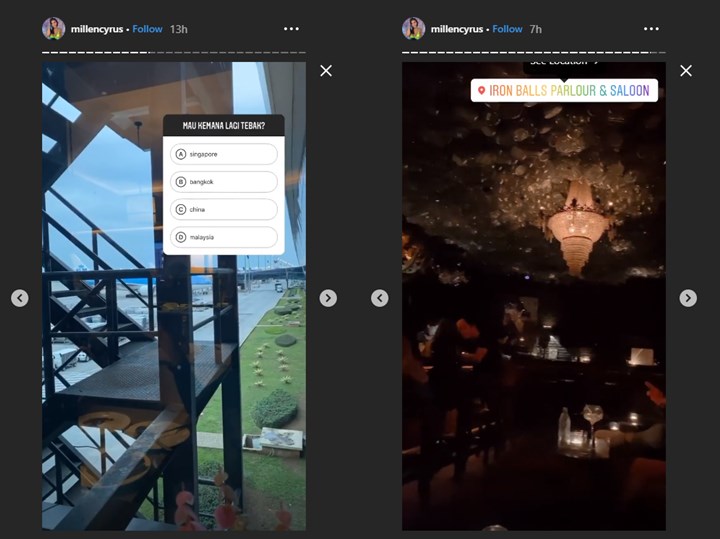The image size is (720, 539).
Task: Open millencyrus profile picture in left story
Action: pos(53,29)
